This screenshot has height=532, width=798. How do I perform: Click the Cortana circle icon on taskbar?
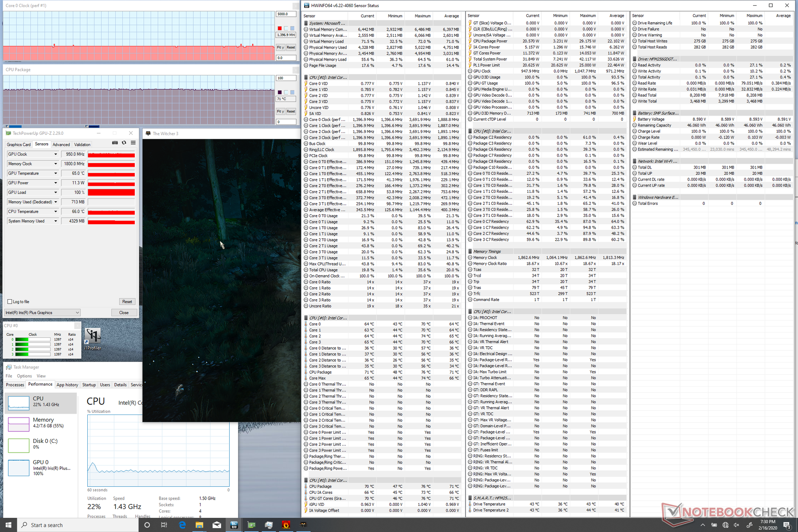(x=147, y=525)
